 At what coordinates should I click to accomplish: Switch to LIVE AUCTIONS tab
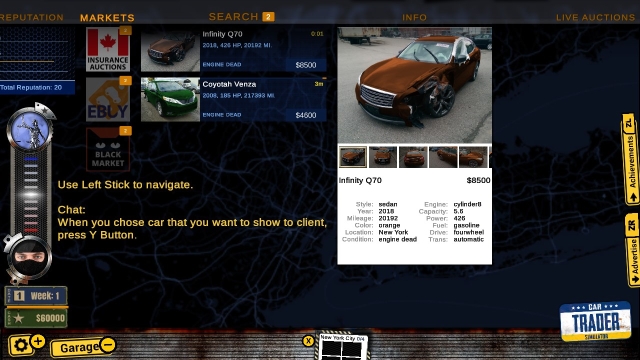click(596, 18)
